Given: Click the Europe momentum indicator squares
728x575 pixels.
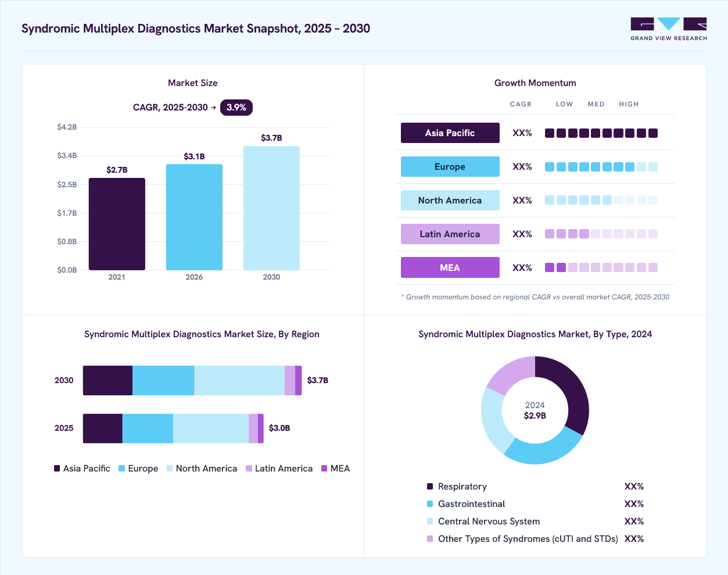Looking at the screenshot, I should click(601, 167).
